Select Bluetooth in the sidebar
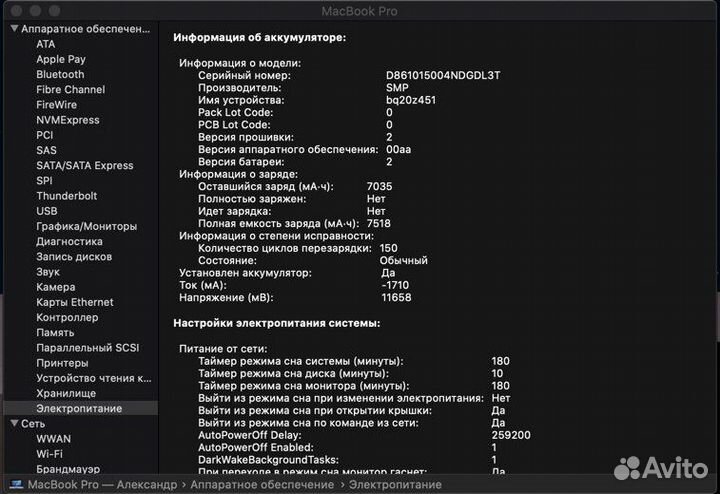720x494 pixels. 60,74
